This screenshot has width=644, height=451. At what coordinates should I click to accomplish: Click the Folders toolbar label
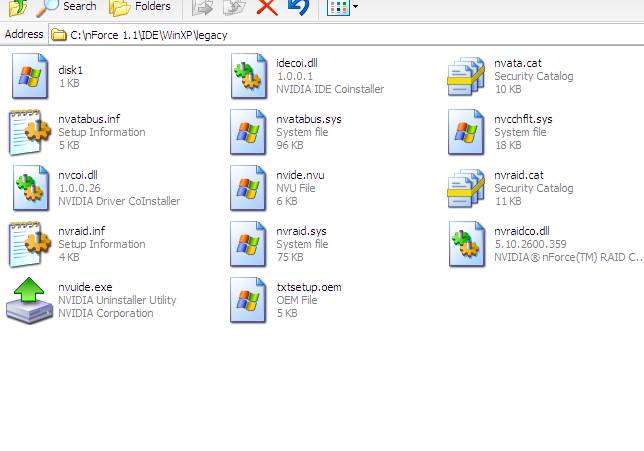(153, 6)
